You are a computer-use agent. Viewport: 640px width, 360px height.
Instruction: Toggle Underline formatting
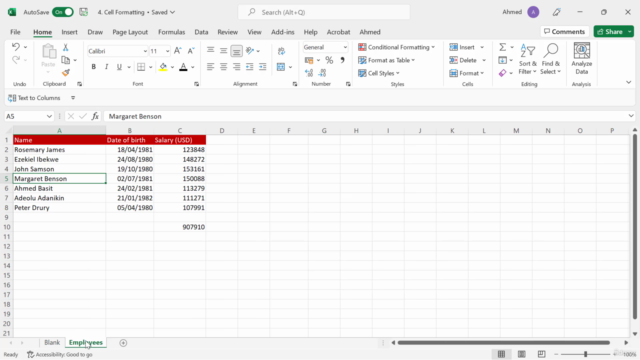click(x=119, y=67)
